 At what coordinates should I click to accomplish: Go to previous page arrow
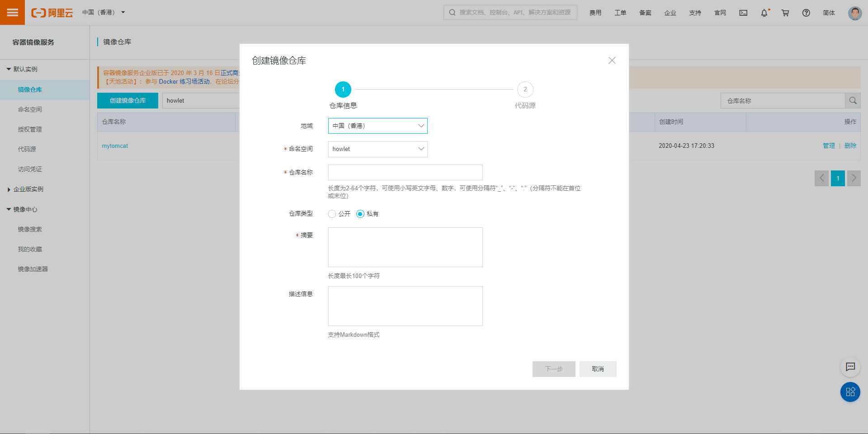pyautogui.click(x=821, y=178)
